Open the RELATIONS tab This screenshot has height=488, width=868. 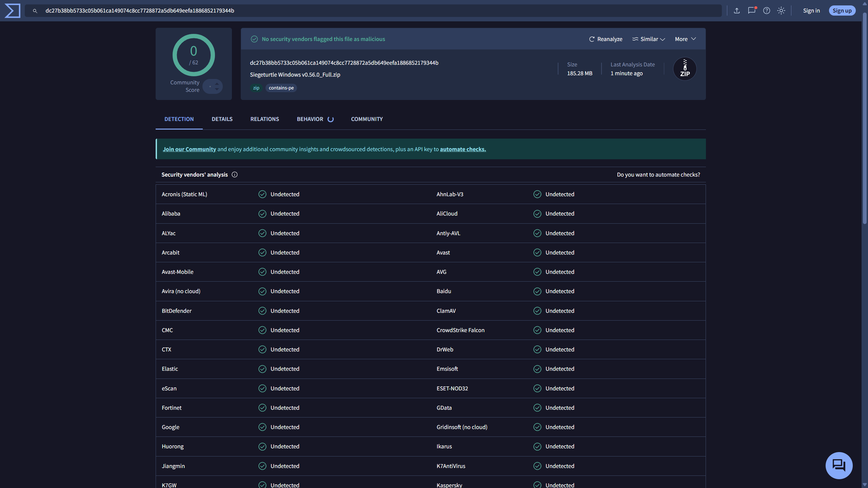[x=264, y=119]
